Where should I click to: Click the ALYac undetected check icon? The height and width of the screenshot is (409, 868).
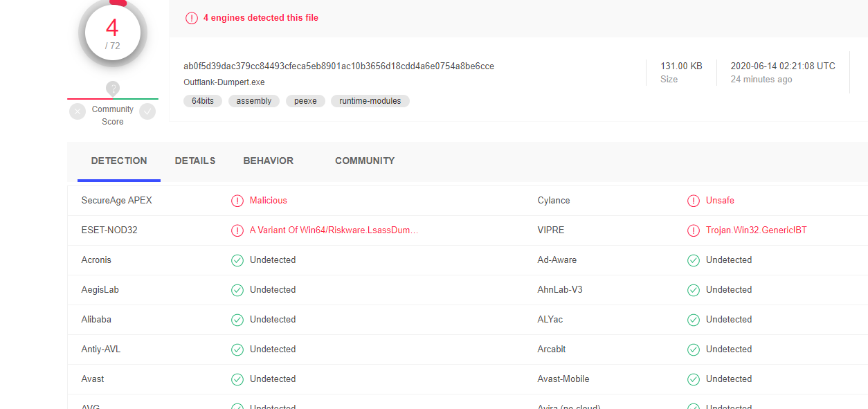click(694, 320)
